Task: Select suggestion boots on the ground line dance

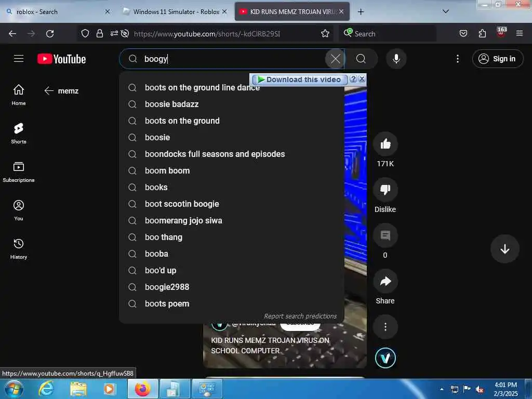Action: [231, 87]
